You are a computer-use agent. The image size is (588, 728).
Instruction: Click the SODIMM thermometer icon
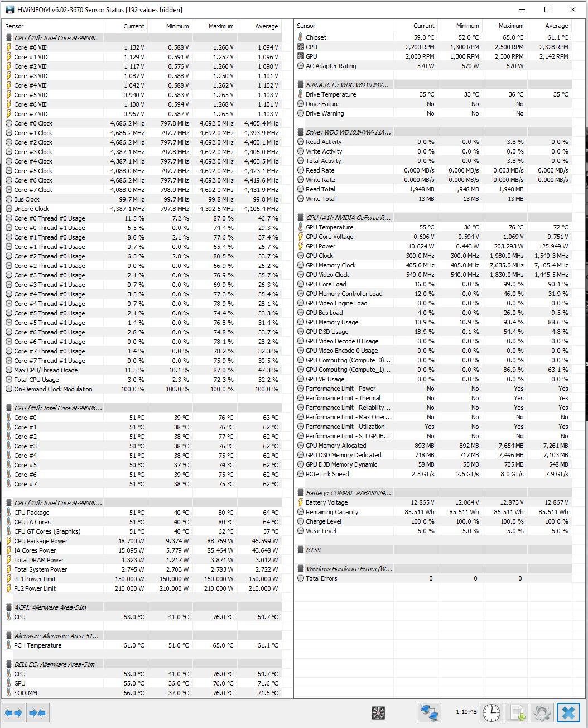coord(8,693)
